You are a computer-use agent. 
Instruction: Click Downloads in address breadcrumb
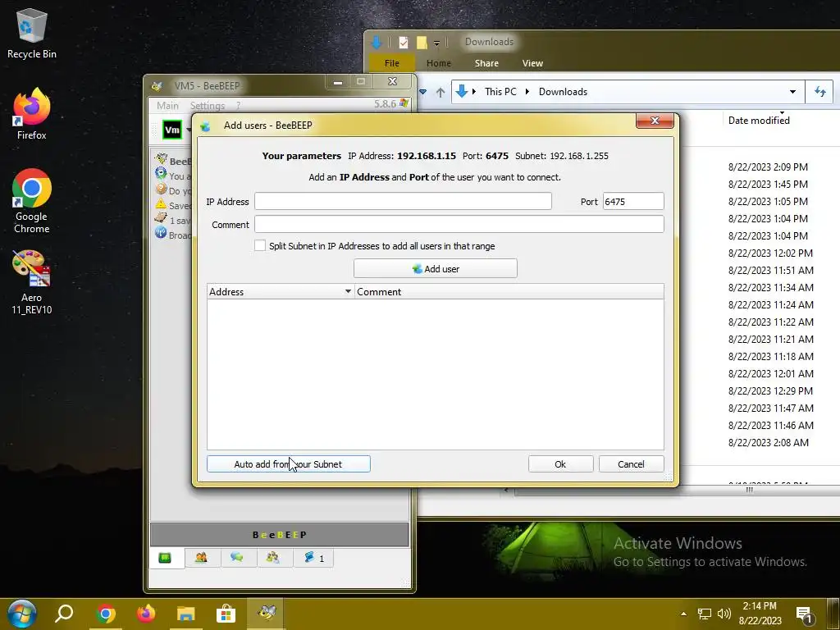[x=563, y=92]
